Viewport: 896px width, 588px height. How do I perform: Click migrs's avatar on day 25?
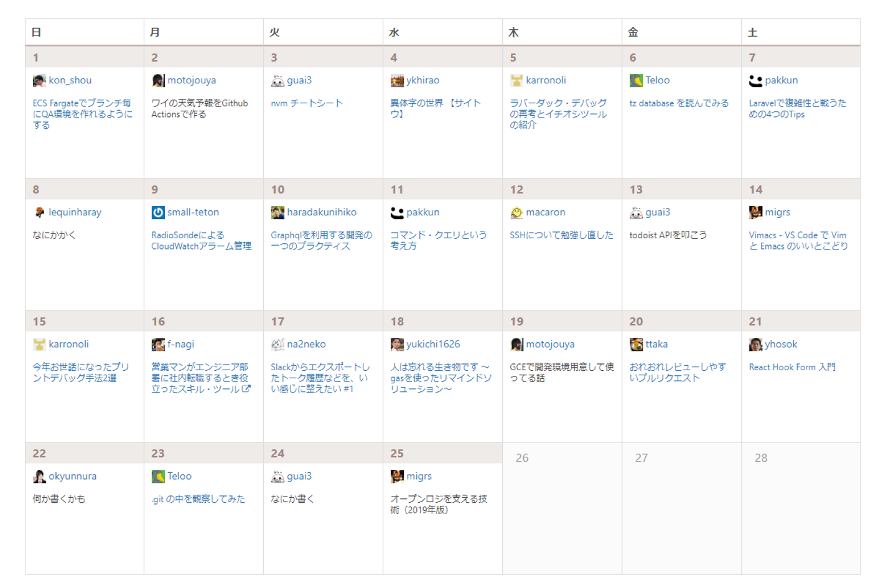(x=397, y=477)
